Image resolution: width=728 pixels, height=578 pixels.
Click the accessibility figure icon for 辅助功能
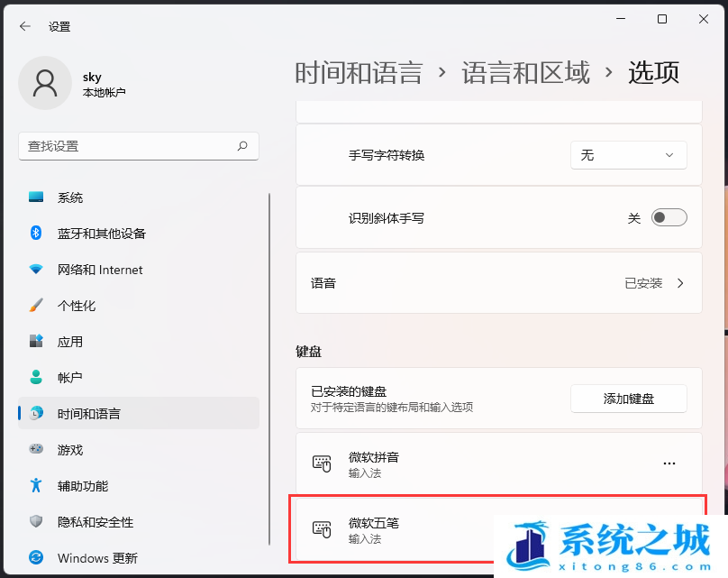(x=36, y=485)
